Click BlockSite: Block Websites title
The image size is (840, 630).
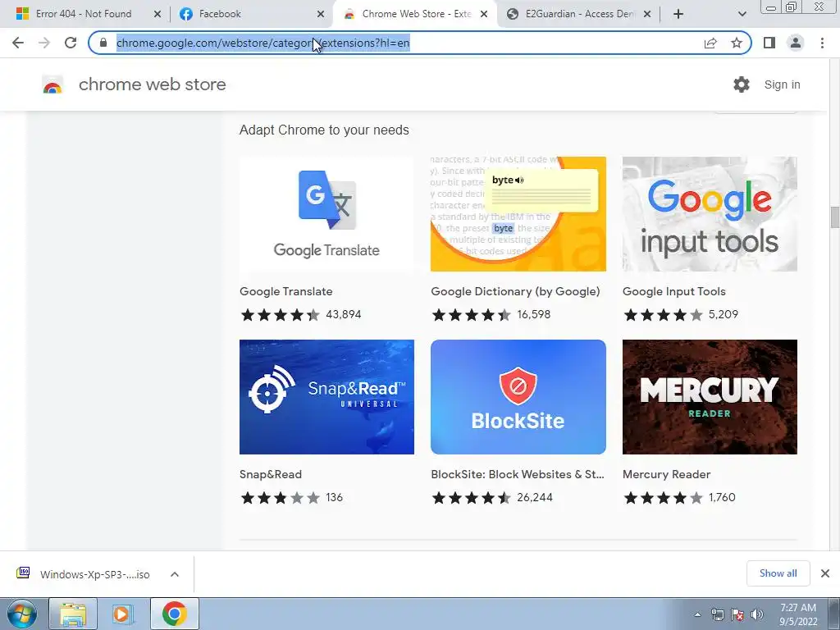pyautogui.click(x=518, y=474)
